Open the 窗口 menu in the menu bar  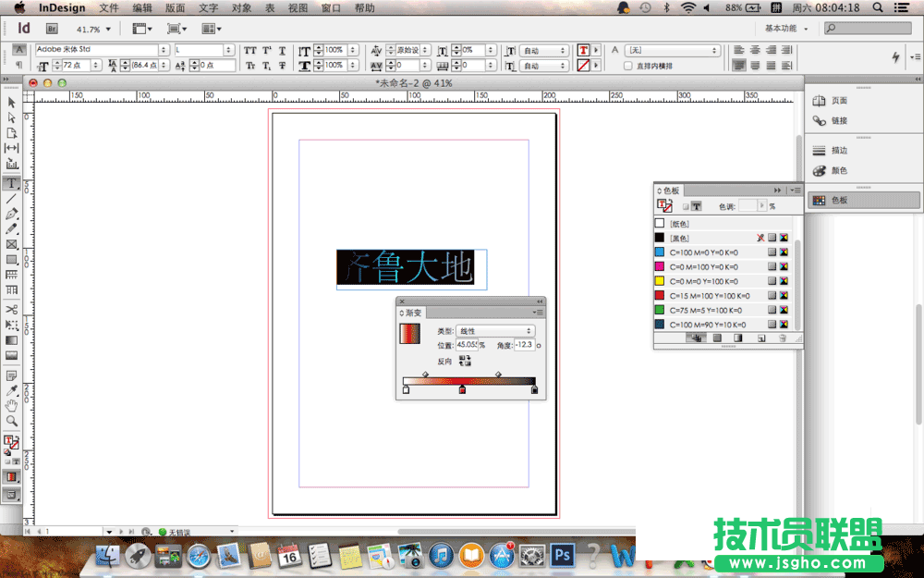(x=329, y=7)
